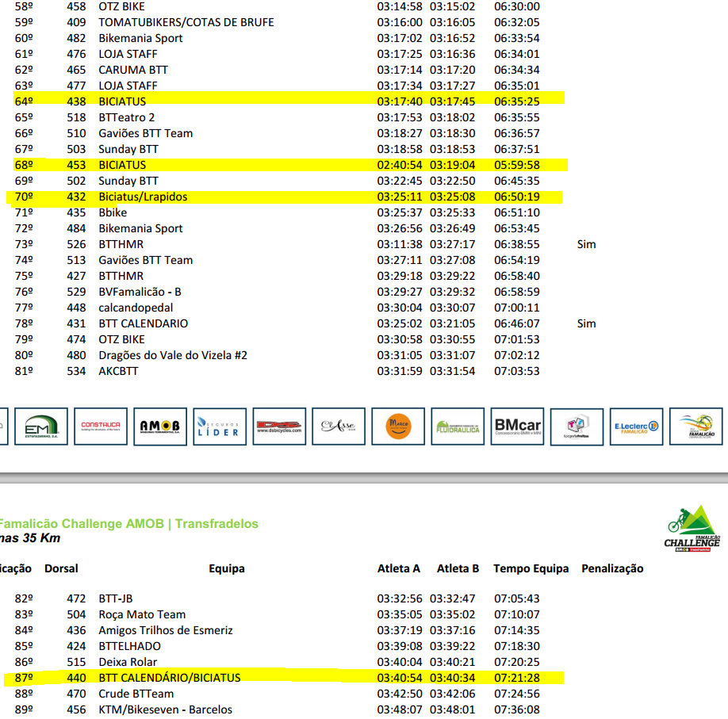Click team name 'BTTeatro 2'

[x=127, y=117]
